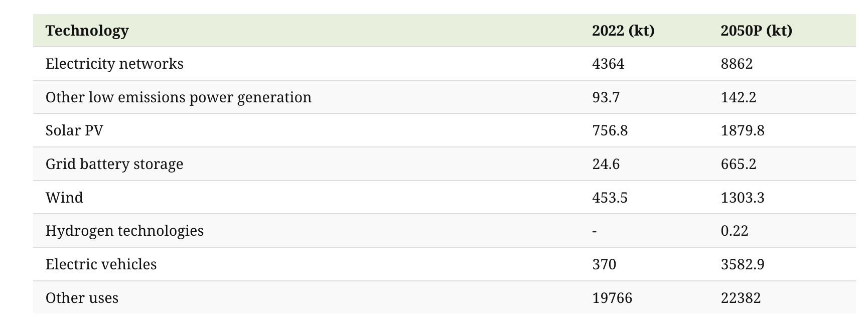Click the Technology column header
The height and width of the screenshot is (321, 868).
click(x=87, y=31)
